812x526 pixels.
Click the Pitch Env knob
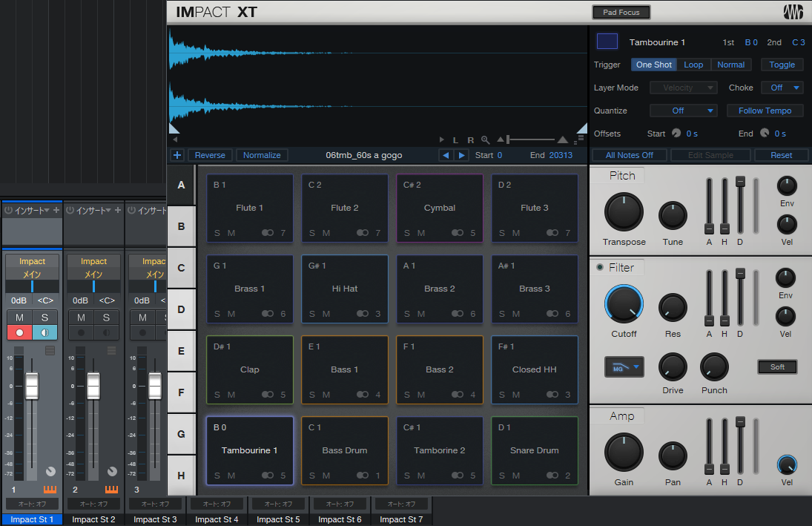[787, 185]
